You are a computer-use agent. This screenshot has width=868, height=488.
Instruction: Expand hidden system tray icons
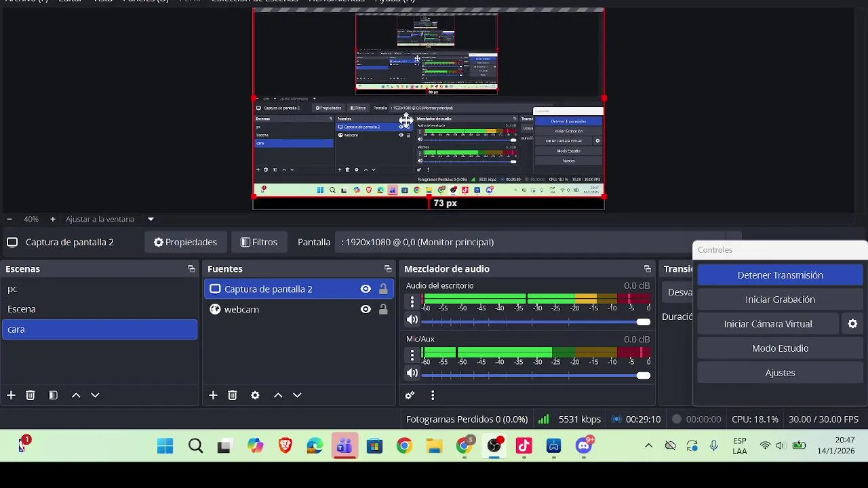(x=648, y=446)
